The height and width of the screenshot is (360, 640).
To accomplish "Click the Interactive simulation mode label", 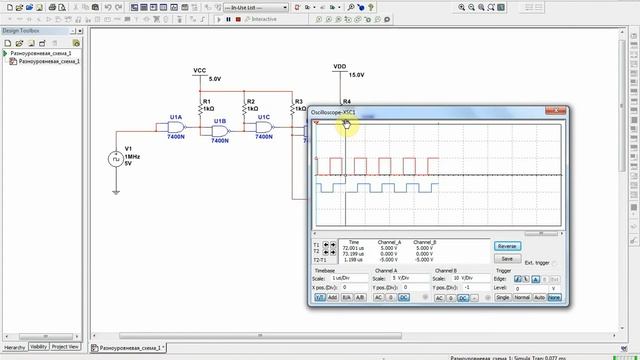I will pos(264,19).
